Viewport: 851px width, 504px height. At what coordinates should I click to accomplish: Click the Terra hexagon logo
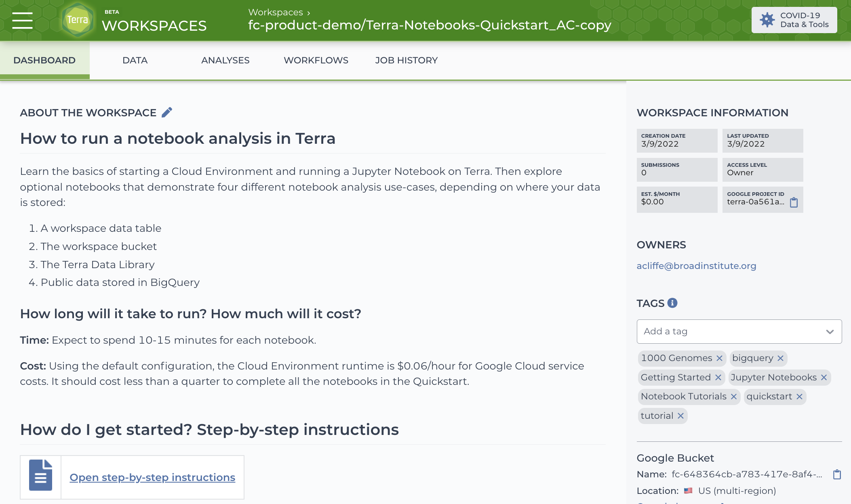pos(78,20)
